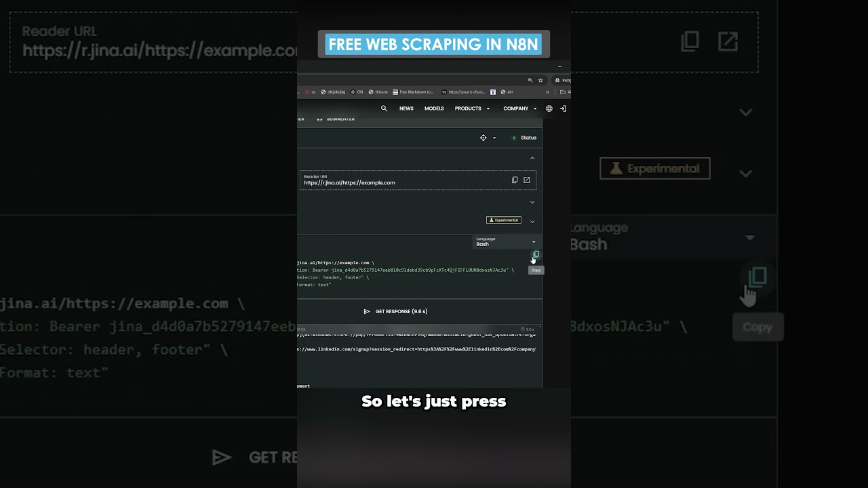This screenshot has width=868, height=488.
Task: Open the Language Bash dropdown
Action: [x=506, y=241]
